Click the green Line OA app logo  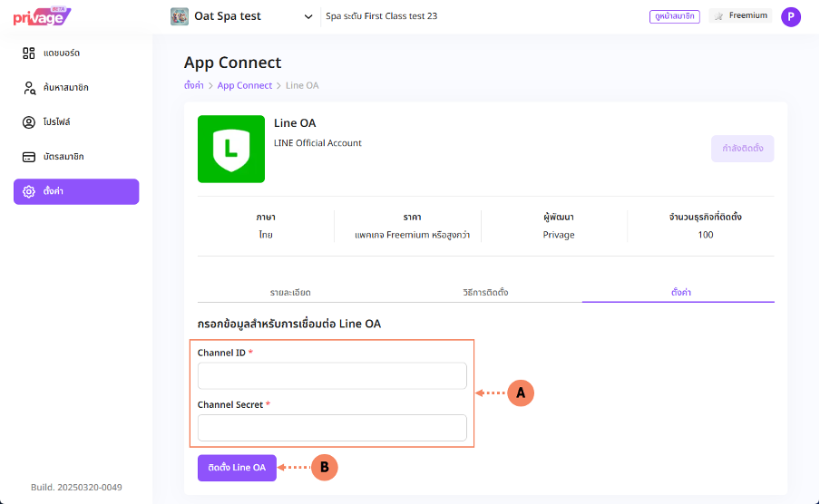(231, 149)
